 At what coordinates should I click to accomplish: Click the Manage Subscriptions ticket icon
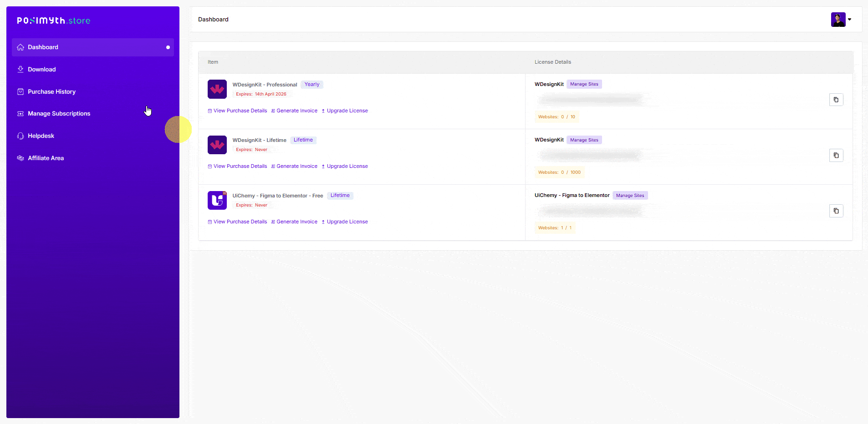[20, 114]
